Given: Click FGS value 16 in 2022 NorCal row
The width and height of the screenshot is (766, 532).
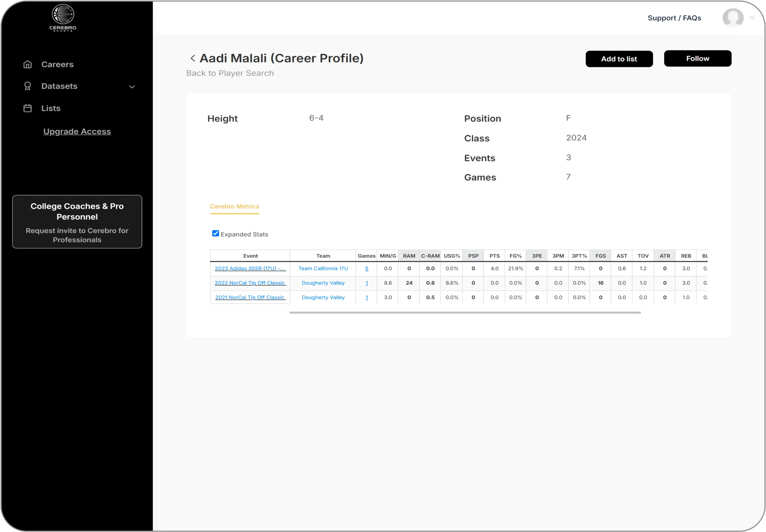Looking at the screenshot, I should [x=600, y=283].
